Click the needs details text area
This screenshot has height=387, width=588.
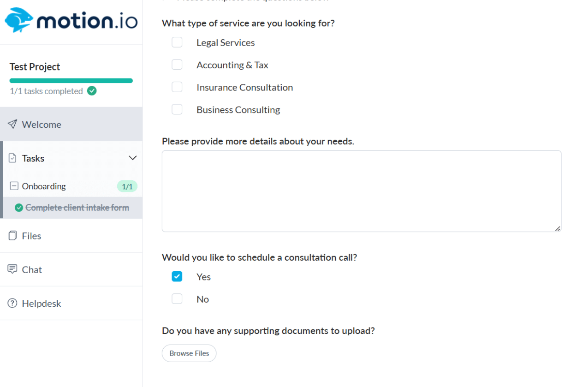[x=361, y=191]
